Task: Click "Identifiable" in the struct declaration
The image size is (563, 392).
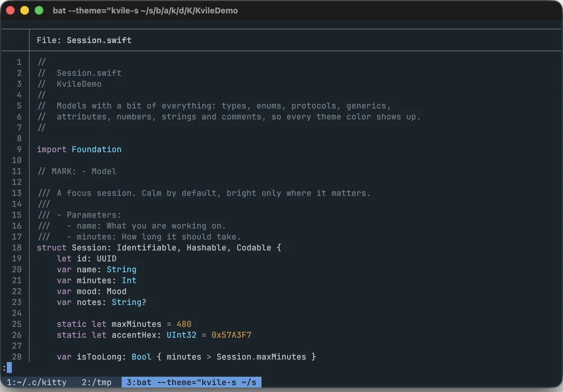Action: pos(146,248)
